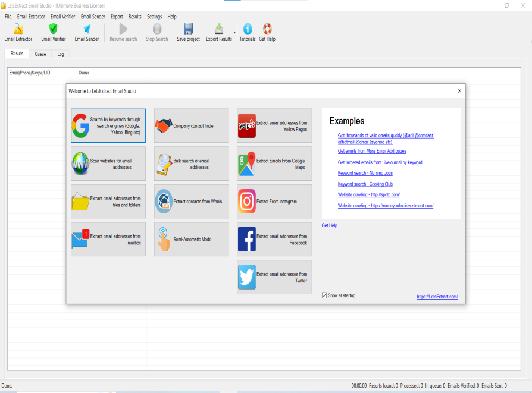Choose Extract email addresses from files and folders
532x393 pixels.
tap(108, 202)
